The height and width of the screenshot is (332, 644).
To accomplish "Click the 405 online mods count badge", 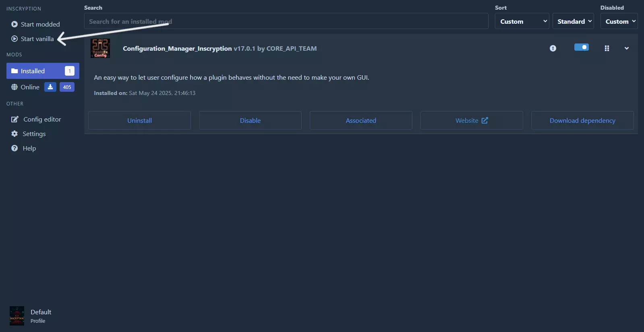I will 67,87.
